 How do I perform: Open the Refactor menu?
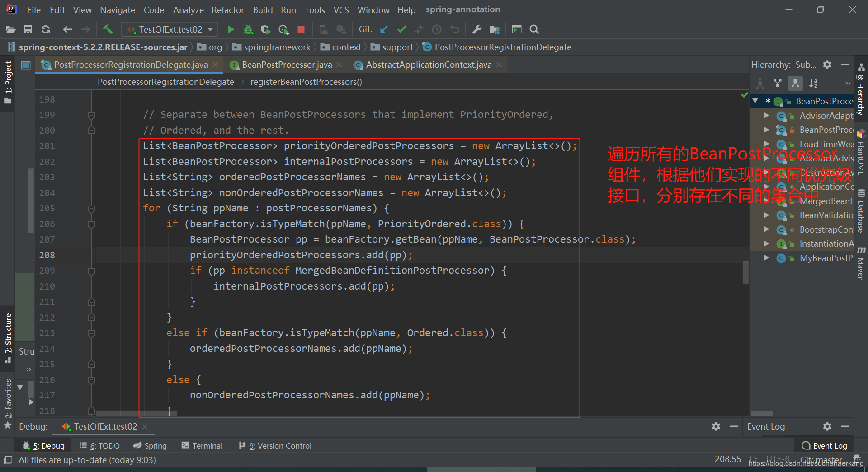[228, 10]
